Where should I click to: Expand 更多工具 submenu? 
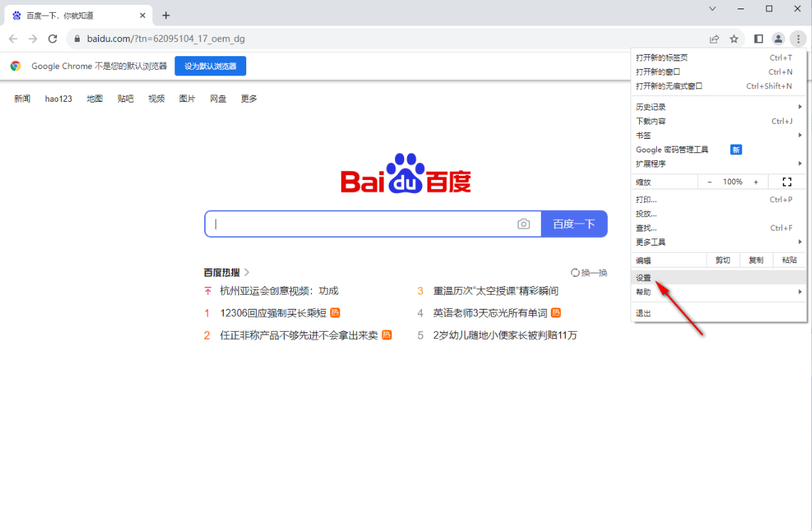tap(719, 242)
